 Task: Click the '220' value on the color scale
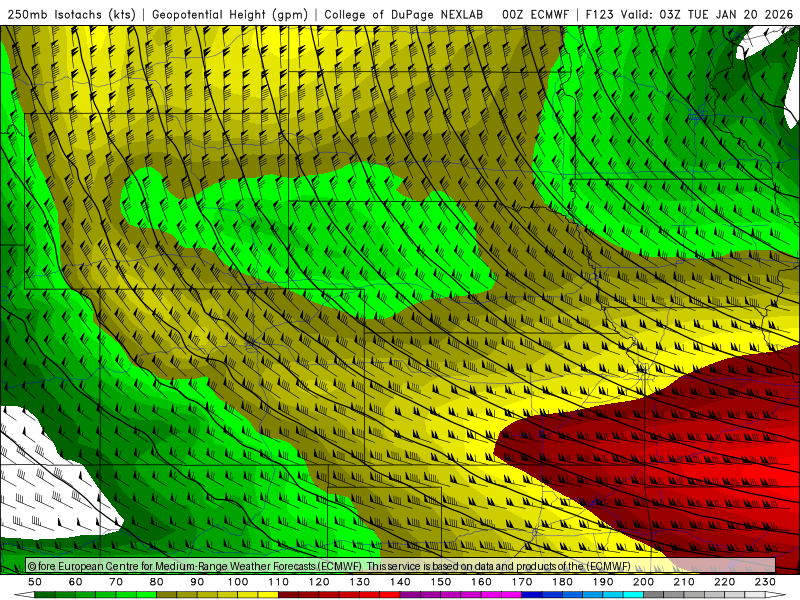click(x=724, y=582)
